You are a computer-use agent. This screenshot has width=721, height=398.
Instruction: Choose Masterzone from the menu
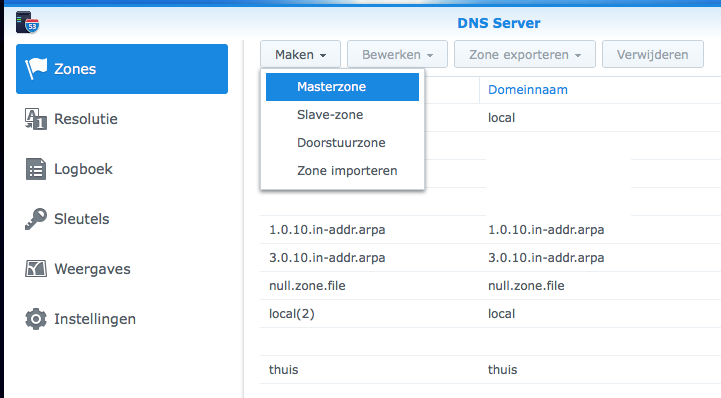(342, 87)
